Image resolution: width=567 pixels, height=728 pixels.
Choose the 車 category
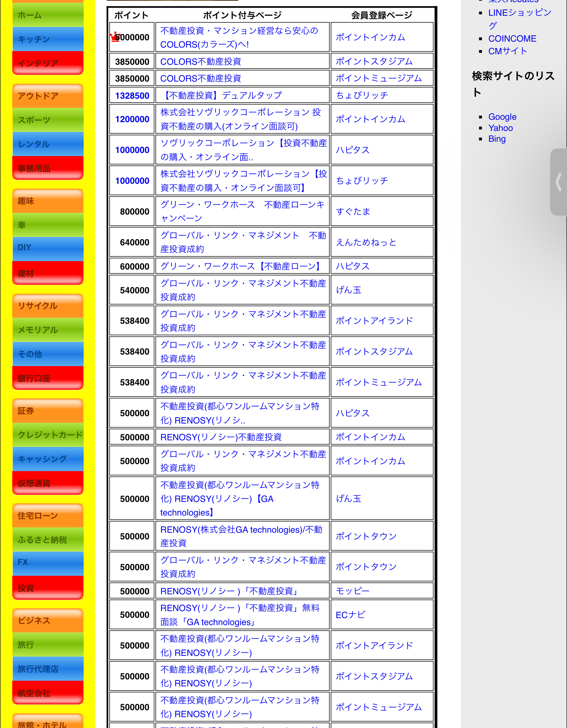pos(48,225)
